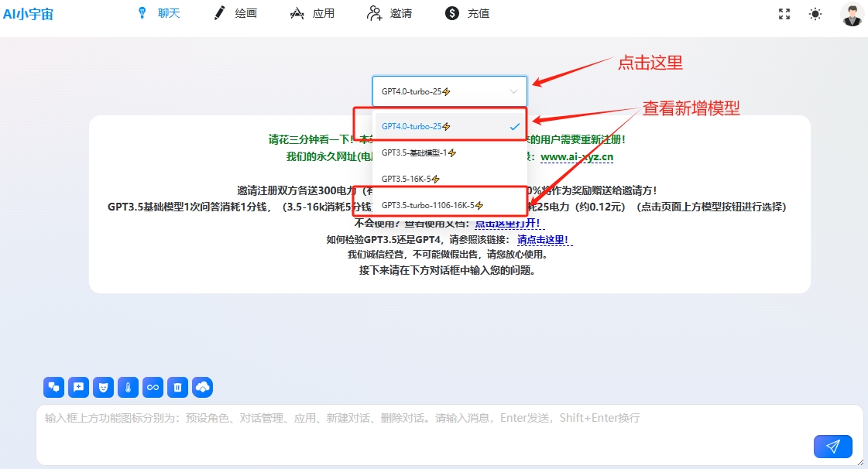This screenshot has height=469, width=868.
Task: Click the trash delete conversation icon
Action: pos(177,387)
